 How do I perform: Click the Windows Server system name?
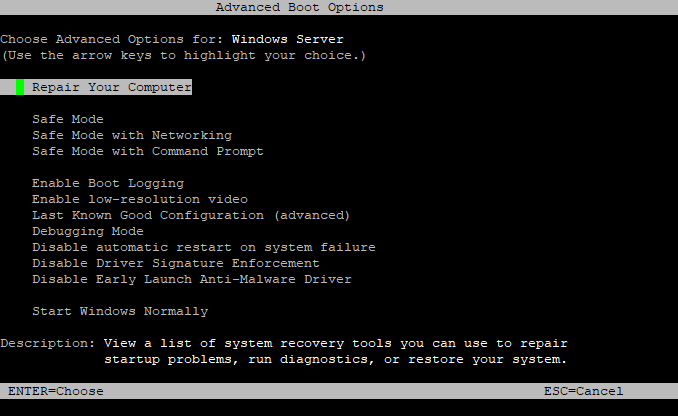(x=287, y=39)
